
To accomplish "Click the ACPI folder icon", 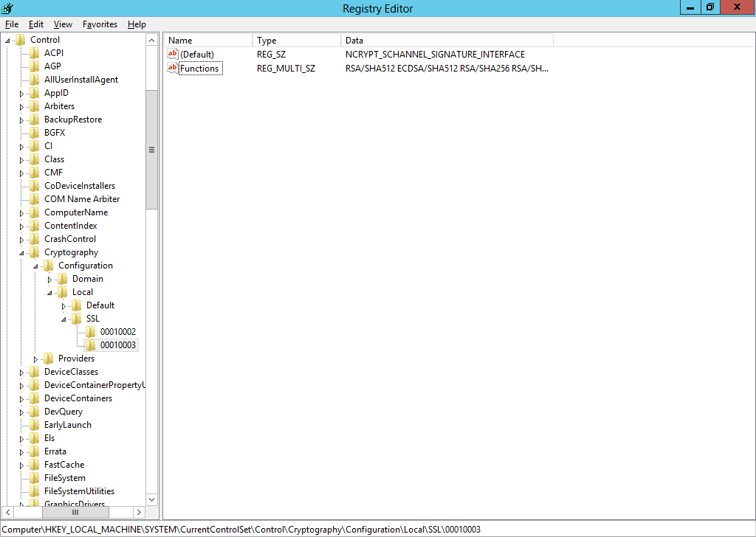I will point(34,53).
